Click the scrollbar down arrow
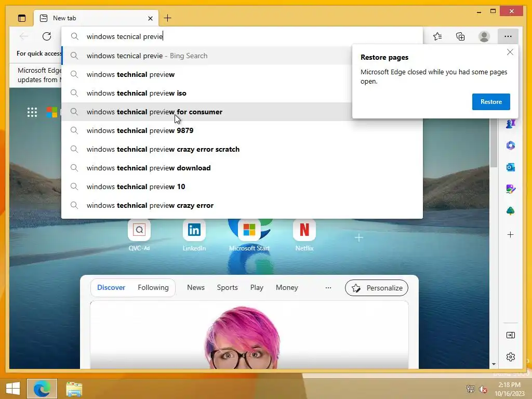 [494, 364]
